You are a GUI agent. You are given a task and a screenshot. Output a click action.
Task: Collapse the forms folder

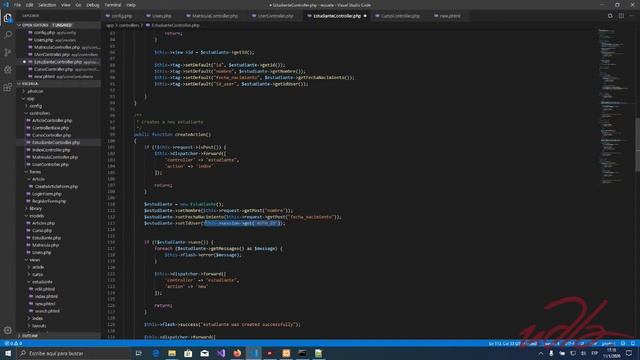35,172
